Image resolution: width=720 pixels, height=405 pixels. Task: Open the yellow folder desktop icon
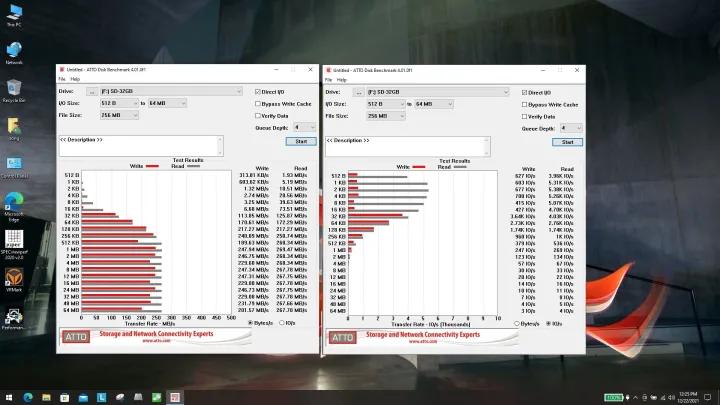click(x=14, y=129)
